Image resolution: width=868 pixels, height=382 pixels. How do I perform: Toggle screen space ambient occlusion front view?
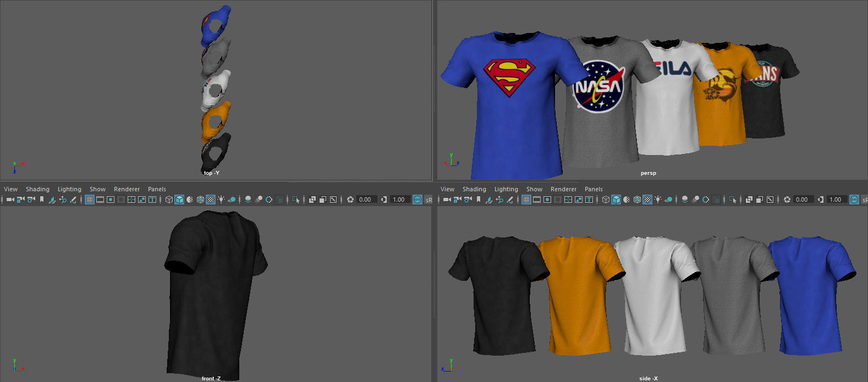(x=248, y=200)
